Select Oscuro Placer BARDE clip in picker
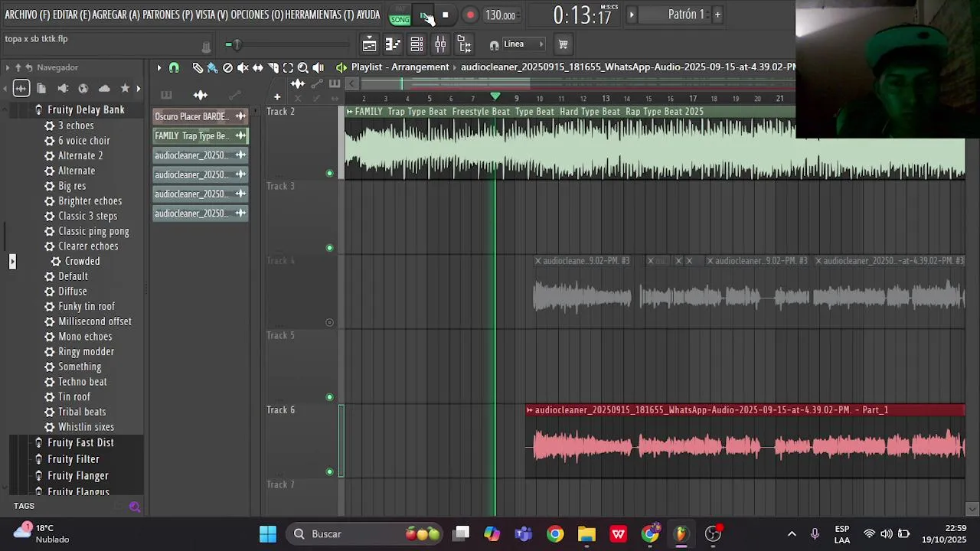The height and width of the screenshot is (551, 980). (x=200, y=116)
